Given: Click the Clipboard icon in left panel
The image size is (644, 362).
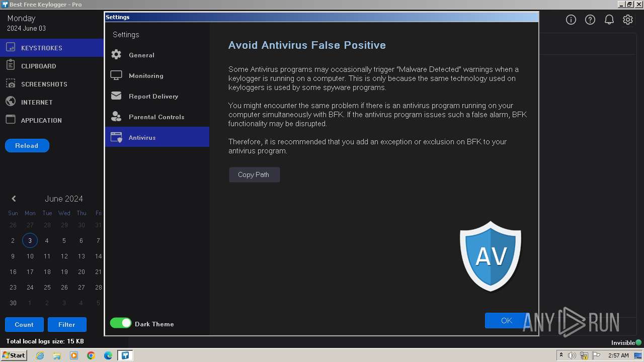Looking at the screenshot, I should [x=11, y=65].
